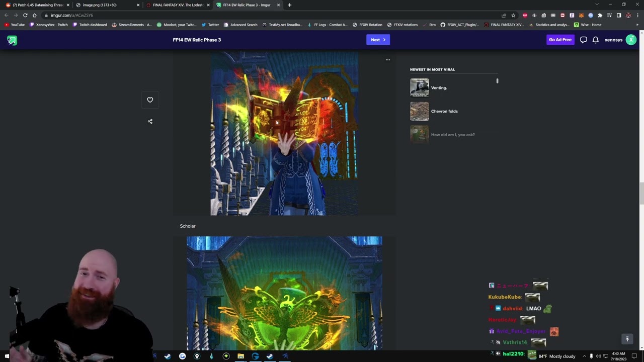Image resolution: width=644 pixels, height=362 pixels.
Task: Open Twitch dashboard bookmark
Action: tap(90, 25)
